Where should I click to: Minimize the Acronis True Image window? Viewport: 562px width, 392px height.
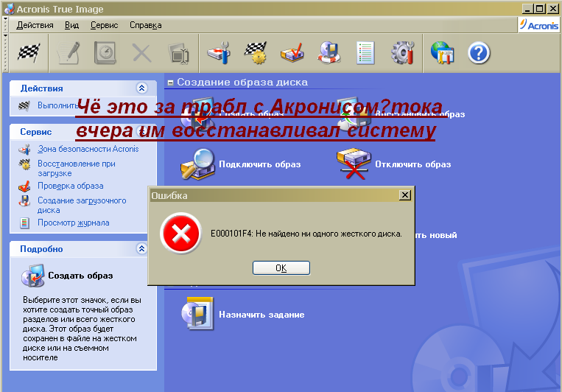527,9
